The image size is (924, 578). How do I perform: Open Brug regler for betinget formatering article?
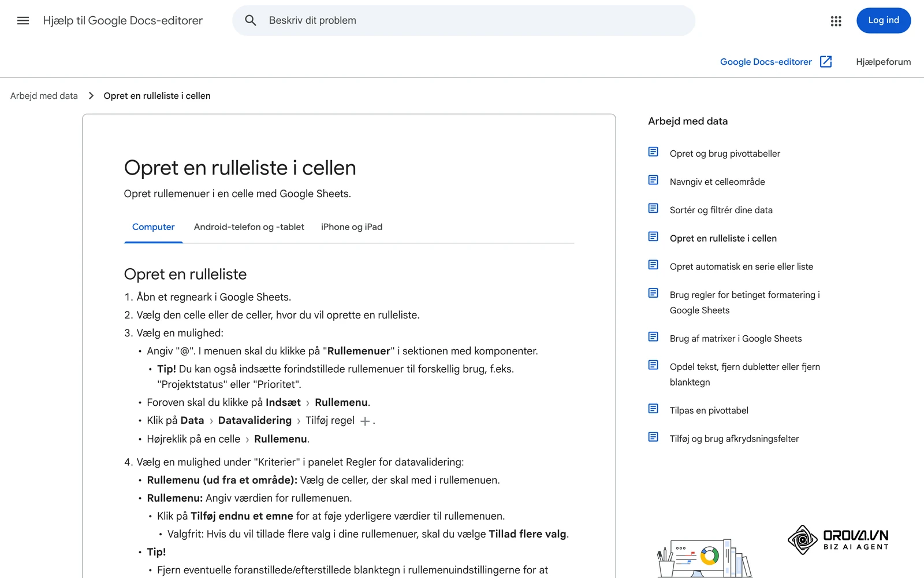(x=745, y=303)
